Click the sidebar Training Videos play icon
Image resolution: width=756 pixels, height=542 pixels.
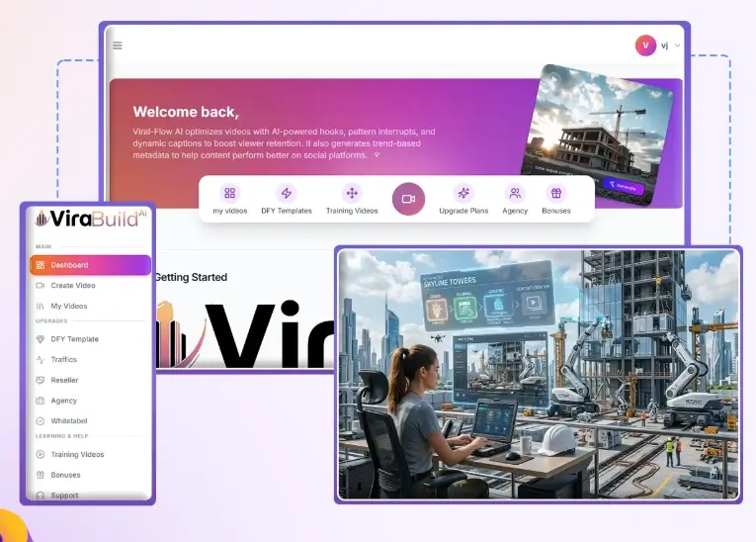pyautogui.click(x=41, y=455)
